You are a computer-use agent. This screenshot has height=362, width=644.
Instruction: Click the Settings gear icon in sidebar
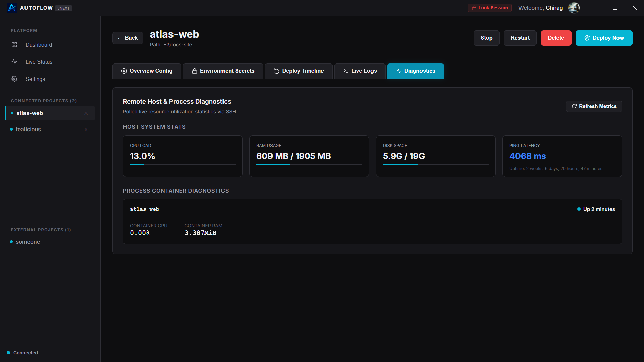coord(14,79)
